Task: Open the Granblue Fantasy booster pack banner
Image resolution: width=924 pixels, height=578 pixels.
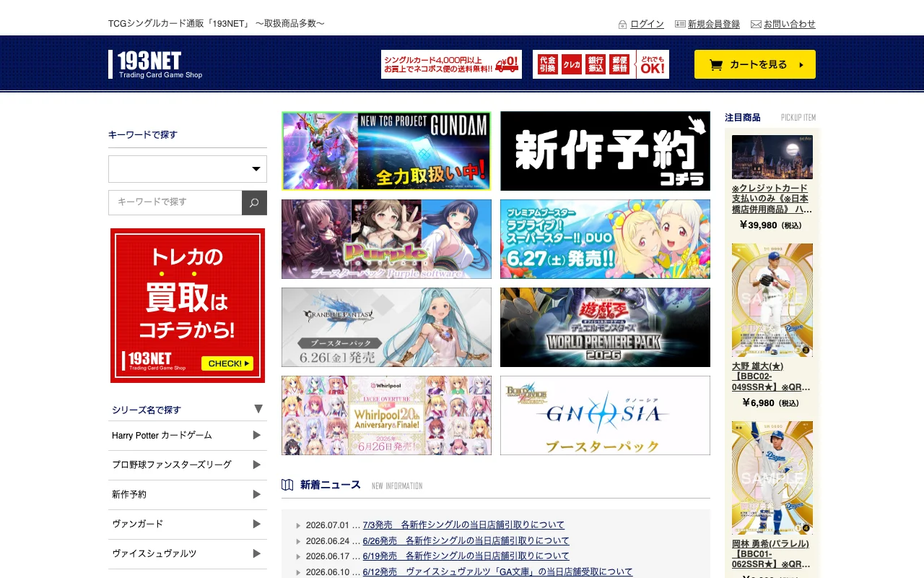Action: click(386, 327)
